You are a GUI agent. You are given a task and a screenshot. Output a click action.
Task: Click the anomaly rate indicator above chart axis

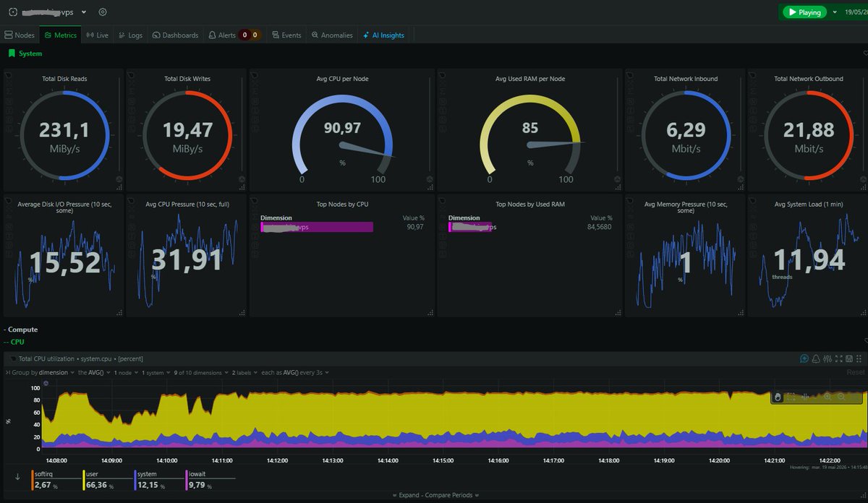(46, 383)
